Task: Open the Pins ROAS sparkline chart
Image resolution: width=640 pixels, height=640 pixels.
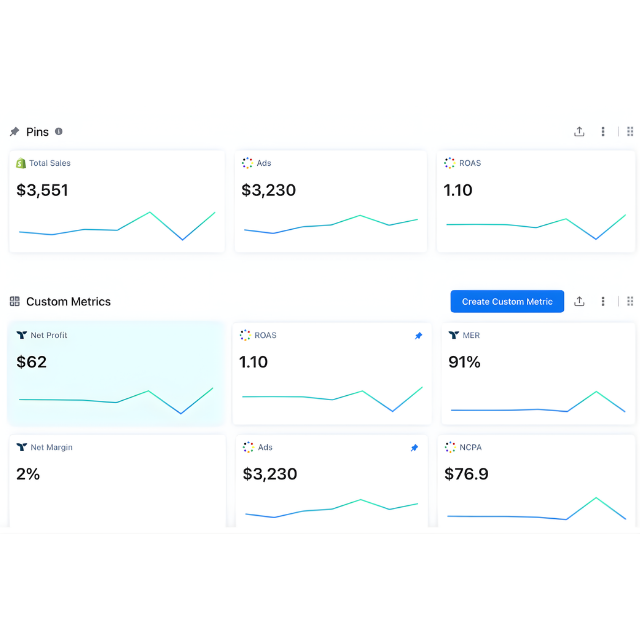Action: [x=536, y=227]
